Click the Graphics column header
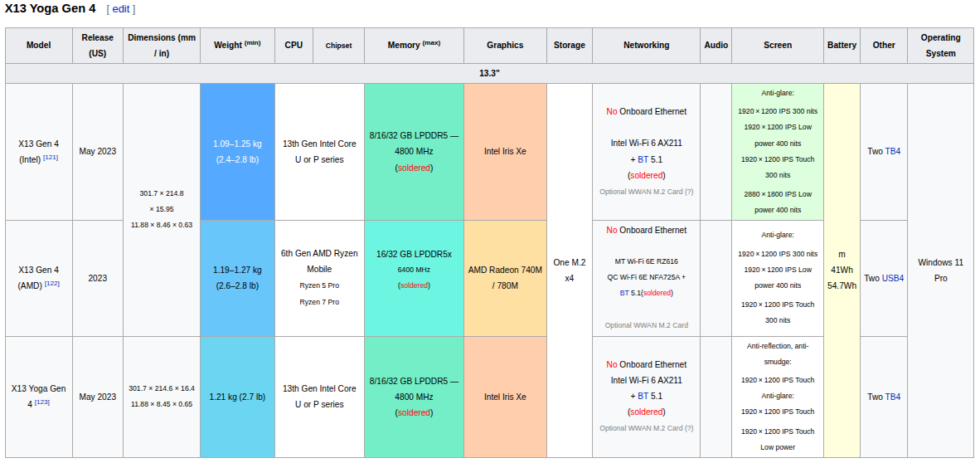 505,45
